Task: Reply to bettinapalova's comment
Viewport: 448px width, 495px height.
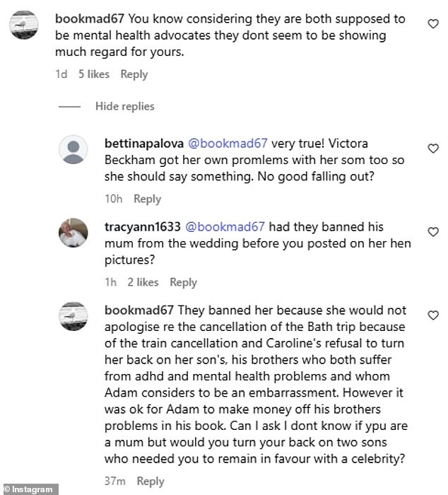Action: (147, 199)
